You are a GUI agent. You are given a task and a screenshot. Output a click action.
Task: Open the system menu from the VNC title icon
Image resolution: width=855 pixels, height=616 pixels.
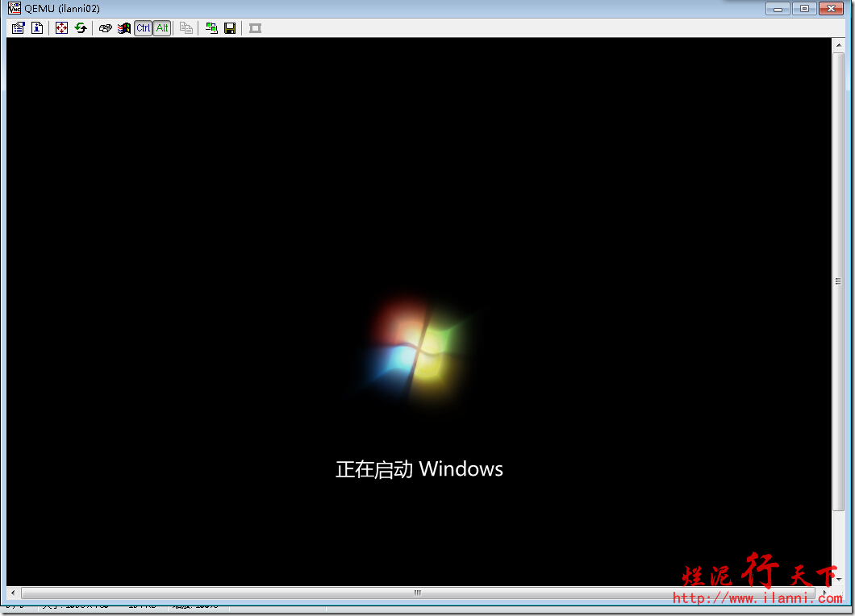(15, 8)
